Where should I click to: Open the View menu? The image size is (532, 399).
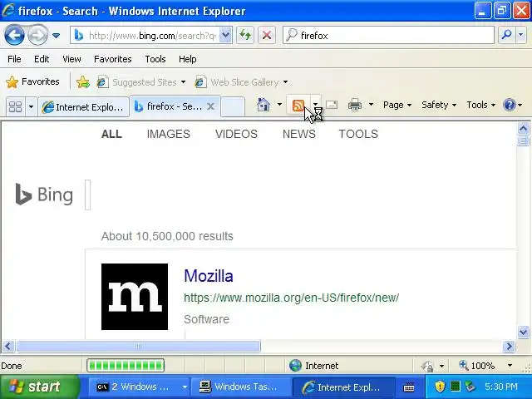point(71,59)
